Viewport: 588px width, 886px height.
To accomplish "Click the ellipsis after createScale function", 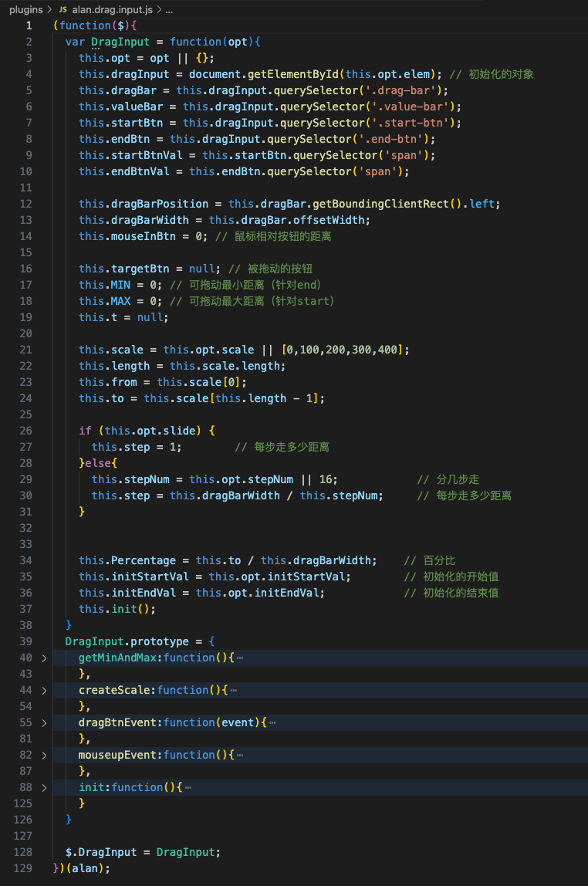I will 234,690.
